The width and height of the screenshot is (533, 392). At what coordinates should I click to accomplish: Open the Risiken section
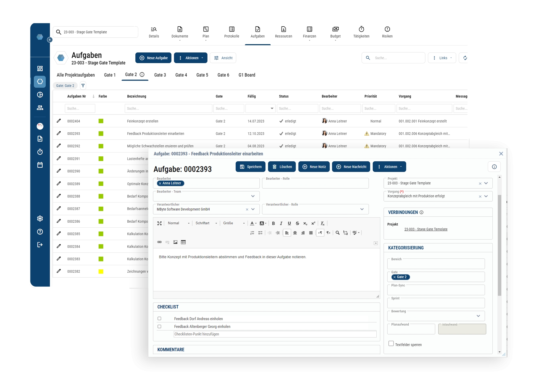387,33
